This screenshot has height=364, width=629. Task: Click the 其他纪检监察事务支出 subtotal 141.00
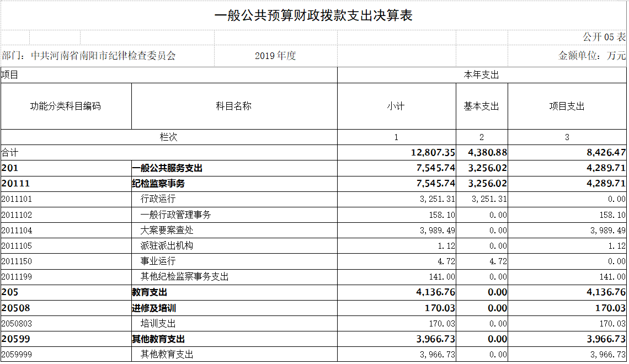pyautogui.click(x=442, y=277)
